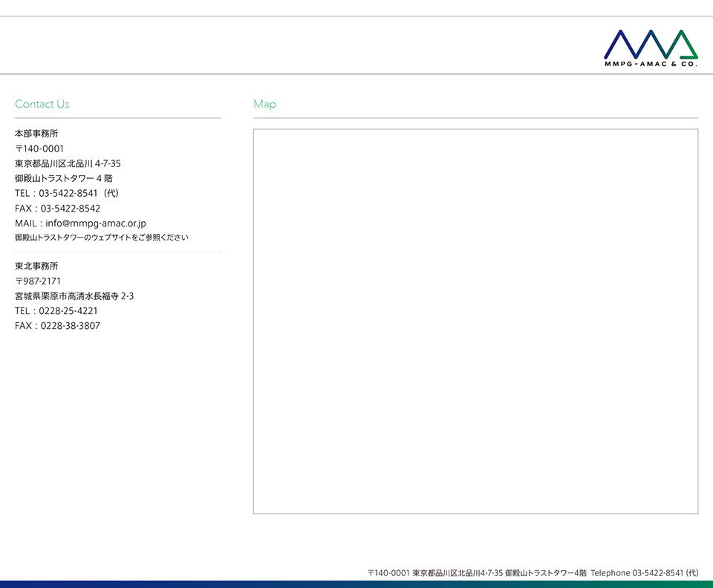The width and height of the screenshot is (713, 588).
Task: Click FAX：03-5422-8542 line
Action: pyautogui.click(x=57, y=208)
